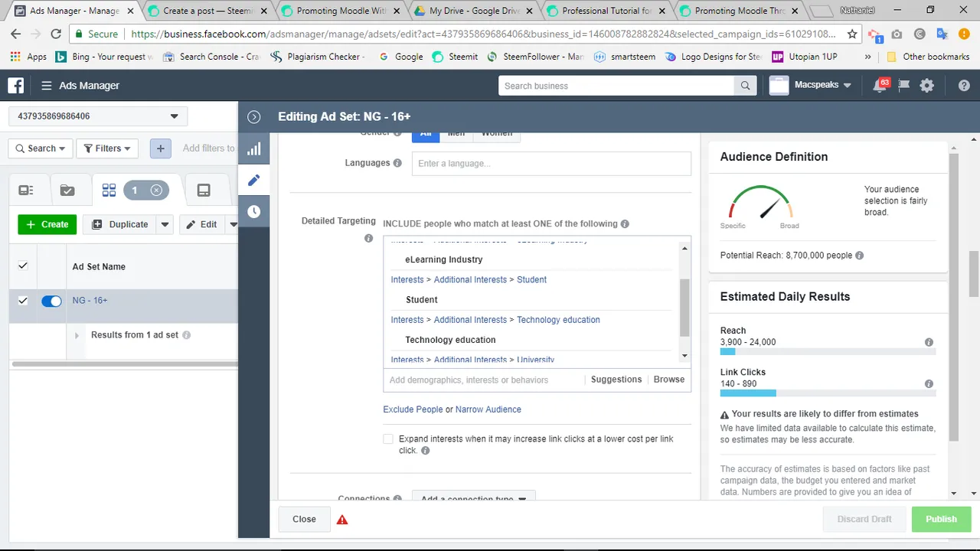Collapse the editing panel arrow icon

[x=254, y=116]
